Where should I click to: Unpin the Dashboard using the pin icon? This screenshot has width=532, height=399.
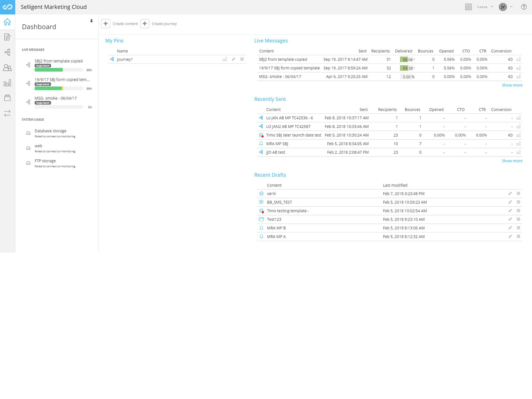click(92, 21)
